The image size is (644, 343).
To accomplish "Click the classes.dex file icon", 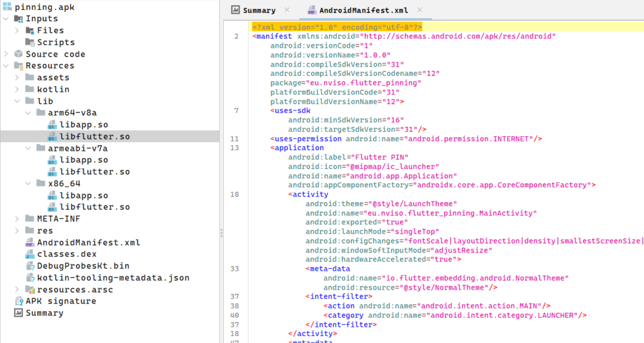I will point(29,254).
